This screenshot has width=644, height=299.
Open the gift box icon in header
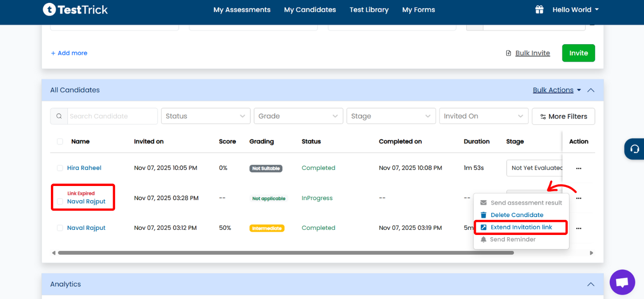click(x=539, y=9)
